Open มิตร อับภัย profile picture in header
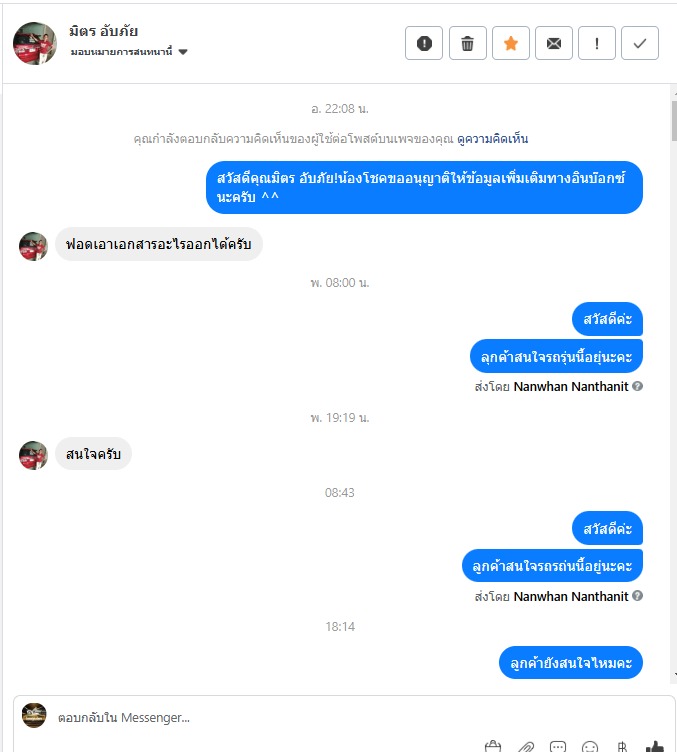This screenshot has height=752, width=677. [x=35, y=43]
